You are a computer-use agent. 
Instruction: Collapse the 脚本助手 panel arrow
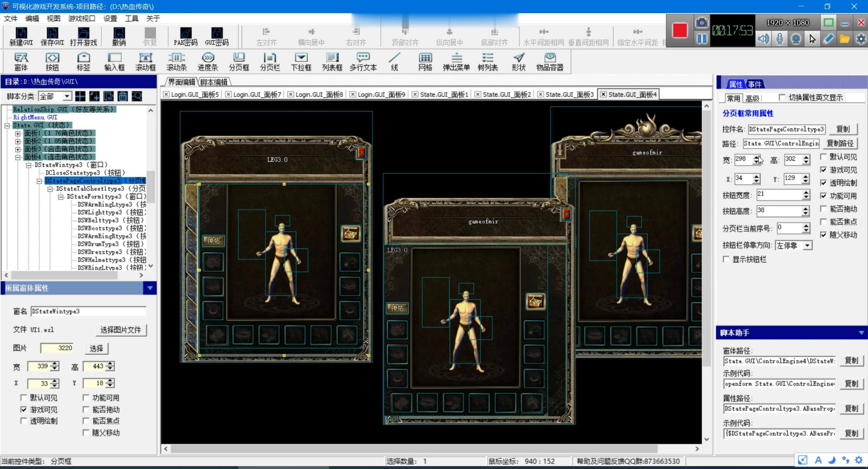(861, 333)
